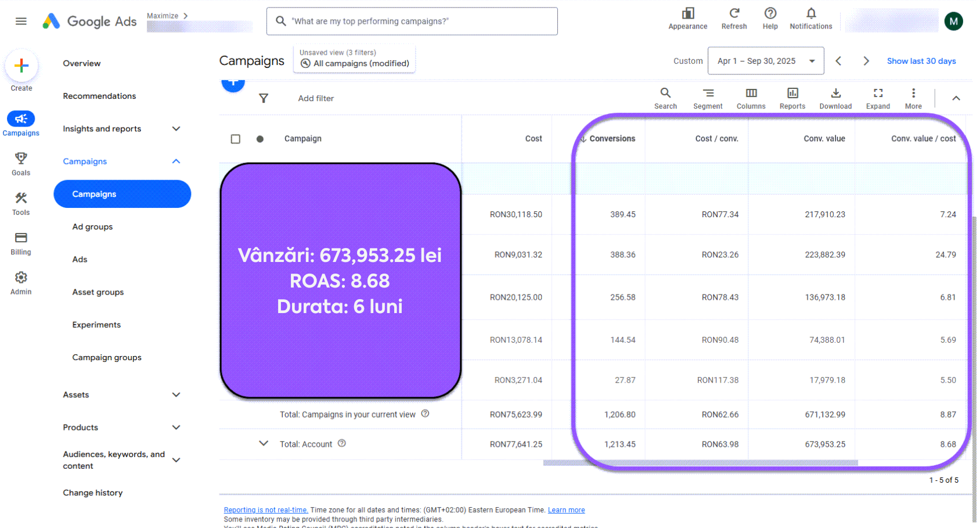This screenshot has width=980, height=528.
Task: Click the Learn more link
Action: pos(566,510)
